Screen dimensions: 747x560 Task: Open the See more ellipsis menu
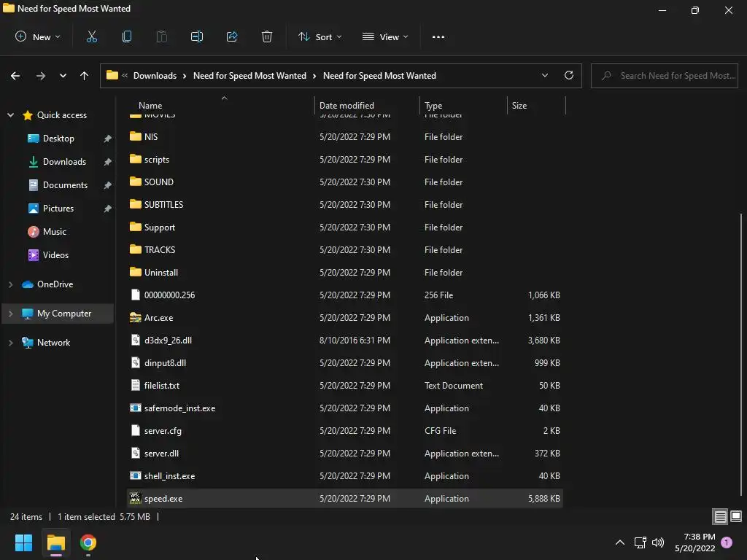click(438, 36)
